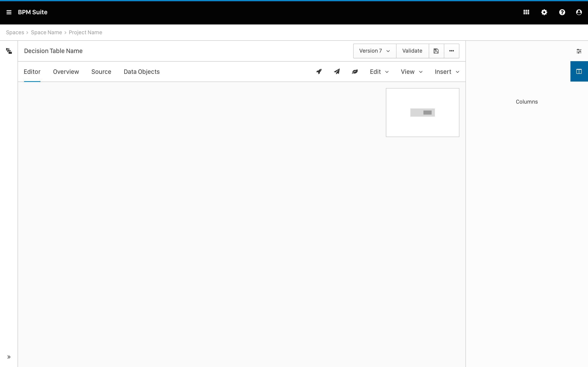Open the Insert dropdown menu
588x367 pixels.
coord(447,72)
